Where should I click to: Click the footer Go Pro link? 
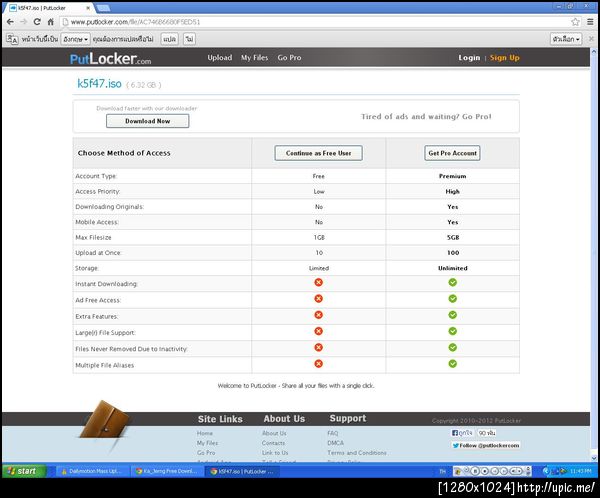pos(206,453)
